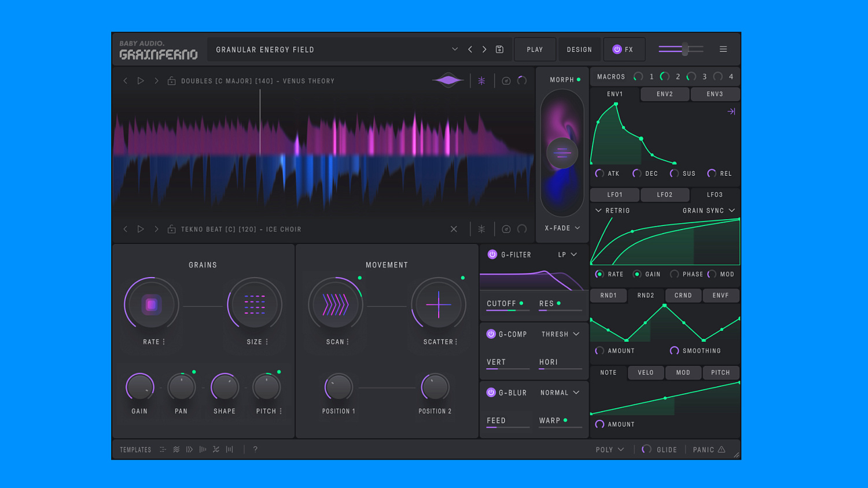Open the GRAIN SYNC dropdown
Screen dimensions: 868x488
coord(709,210)
